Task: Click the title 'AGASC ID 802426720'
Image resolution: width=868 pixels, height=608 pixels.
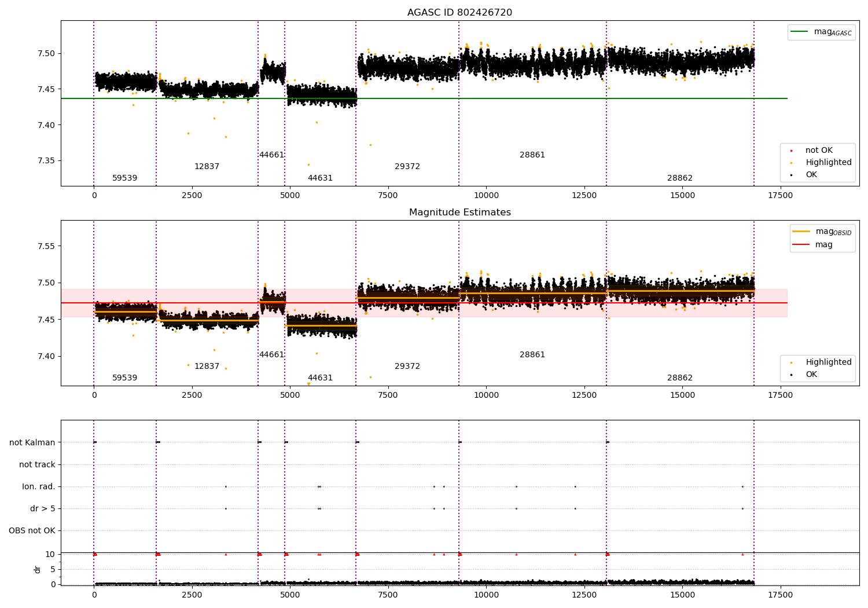Action: 459,13
